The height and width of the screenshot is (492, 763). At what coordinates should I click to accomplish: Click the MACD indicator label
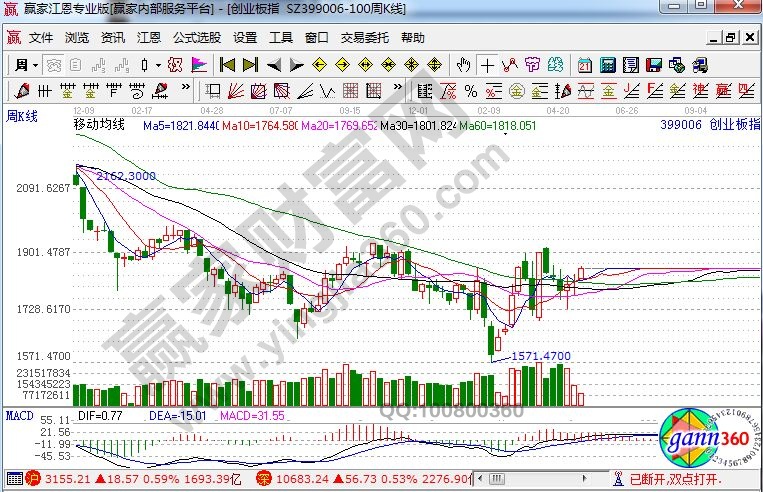19,416
